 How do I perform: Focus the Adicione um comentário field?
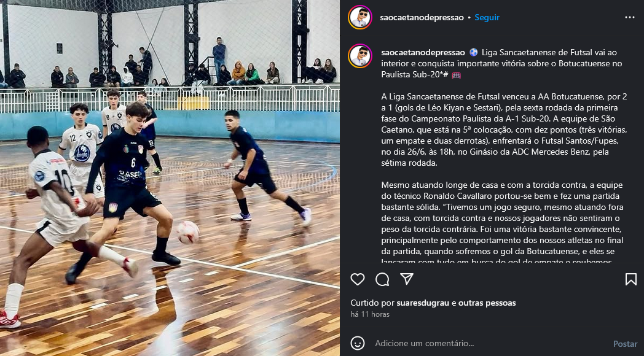tap(490, 343)
